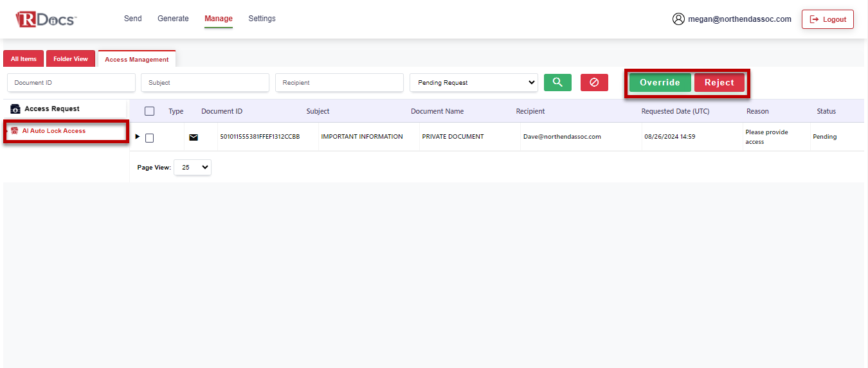868x368 pixels.
Task: Click the user profile icon
Action: 678,19
